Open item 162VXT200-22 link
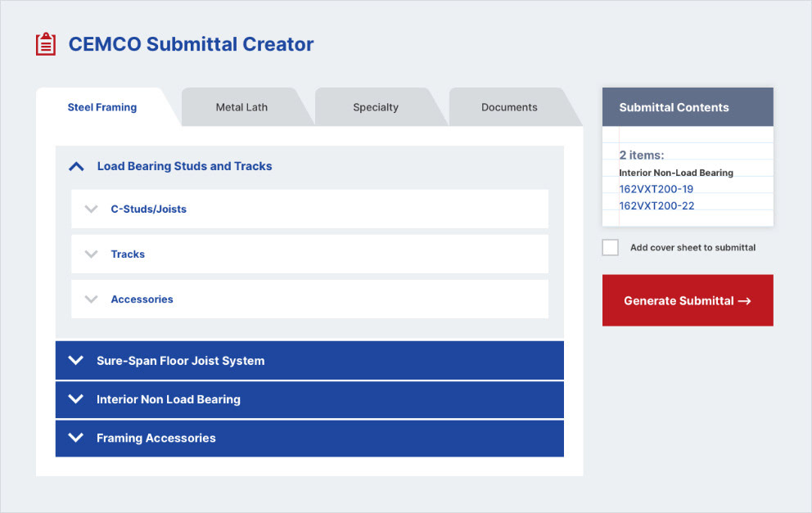Image resolution: width=812 pixels, height=513 pixels. coord(656,205)
